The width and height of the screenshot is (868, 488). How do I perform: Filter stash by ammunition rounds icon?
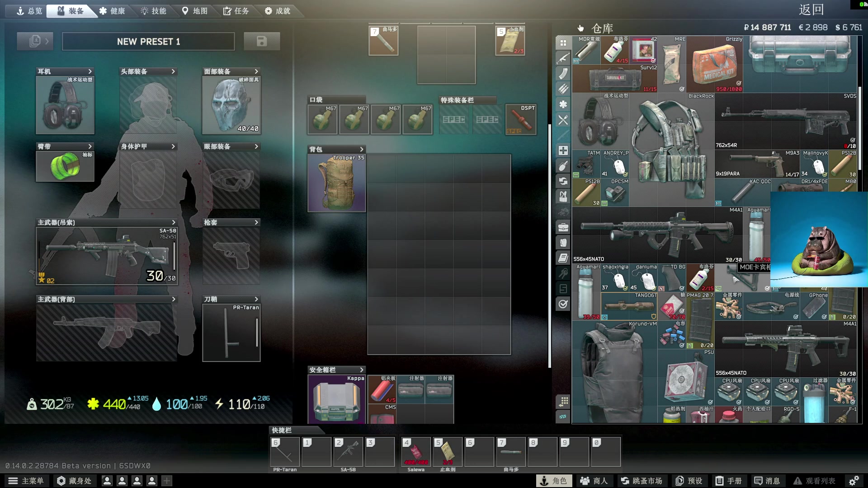pyautogui.click(x=563, y=89)
